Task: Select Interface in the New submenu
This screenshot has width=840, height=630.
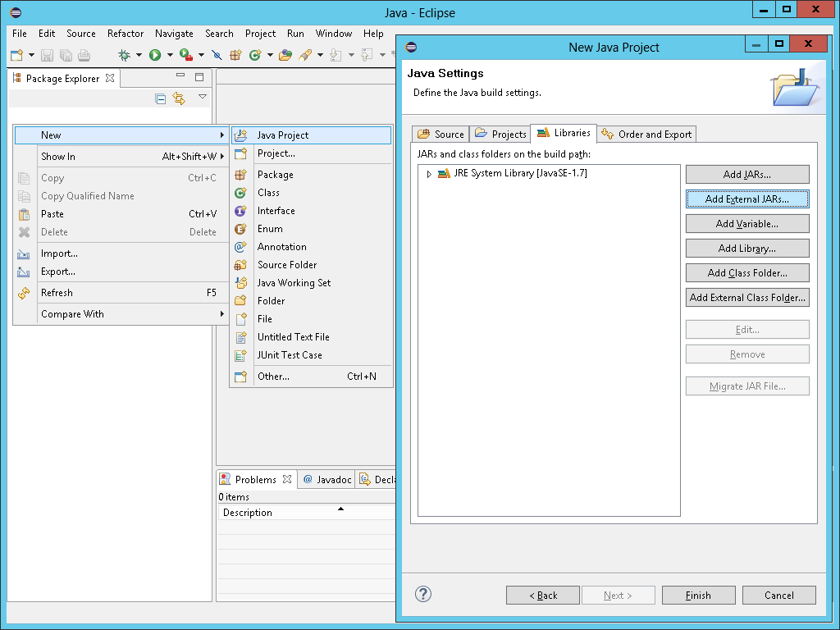Action: point(276,211)
